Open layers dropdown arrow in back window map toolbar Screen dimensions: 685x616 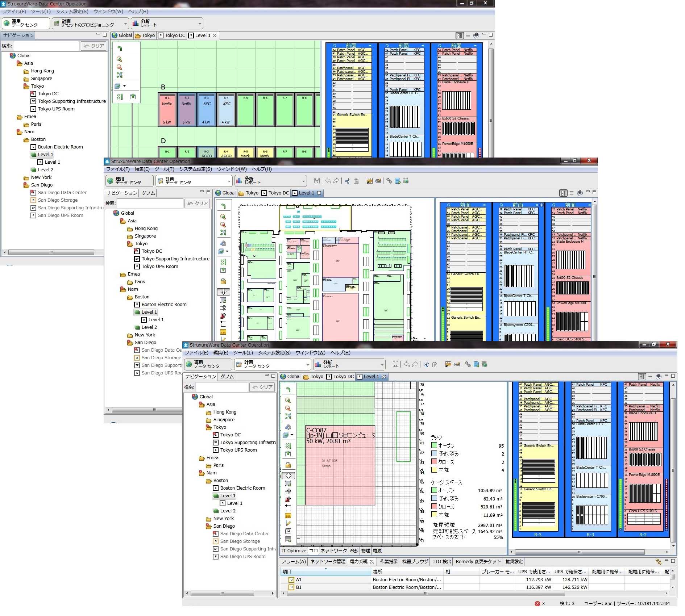pyautogui.click(x=124, y=86)
